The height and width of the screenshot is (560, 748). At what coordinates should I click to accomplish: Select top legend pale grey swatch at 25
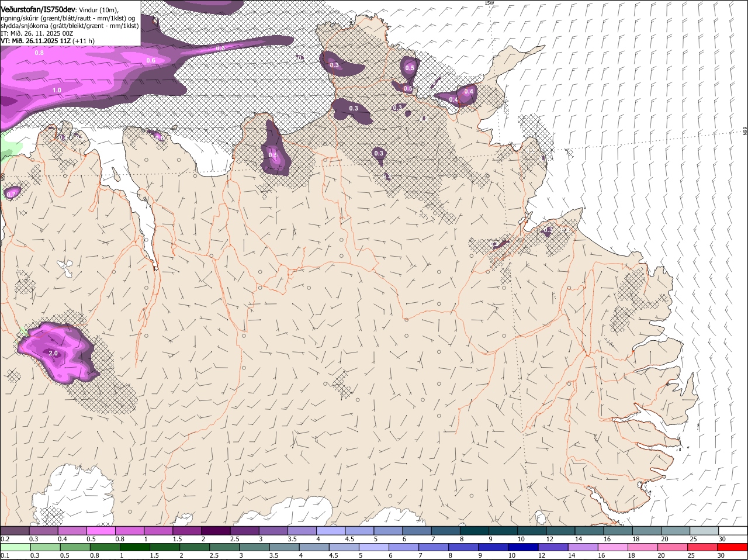point(704,531)
